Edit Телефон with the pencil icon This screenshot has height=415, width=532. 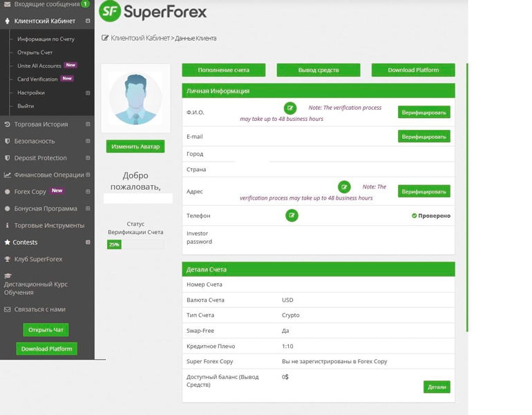tap(292, 215)
